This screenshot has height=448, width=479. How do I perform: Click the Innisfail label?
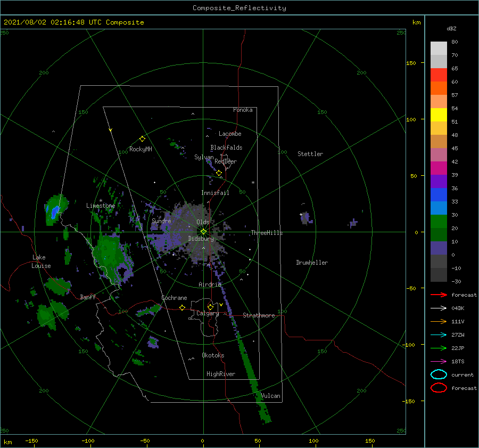coord(215,193)
